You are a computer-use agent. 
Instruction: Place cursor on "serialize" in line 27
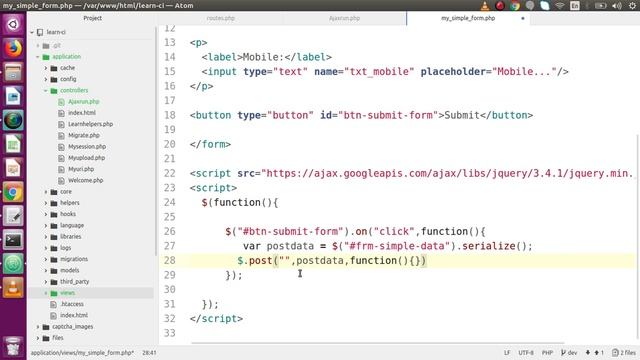click(489, 246)
